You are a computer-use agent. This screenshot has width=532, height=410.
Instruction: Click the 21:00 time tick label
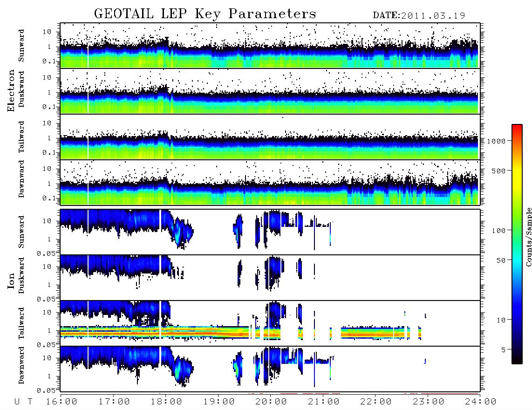[324, 402]
